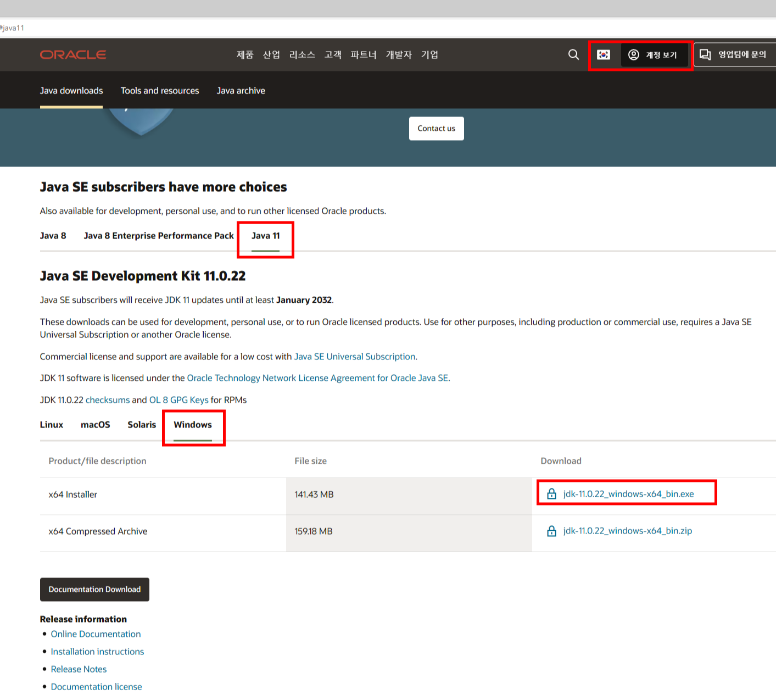Select the Windows OS tab

[x=193, y=425]
